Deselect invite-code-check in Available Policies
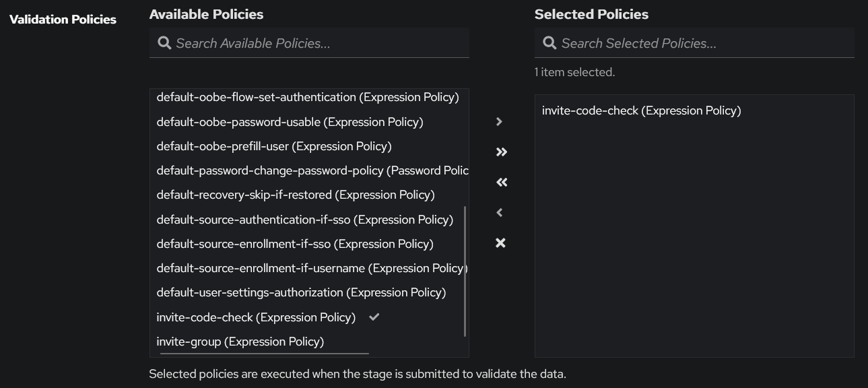This screenshot has width=868, height=388. point(256,317)
